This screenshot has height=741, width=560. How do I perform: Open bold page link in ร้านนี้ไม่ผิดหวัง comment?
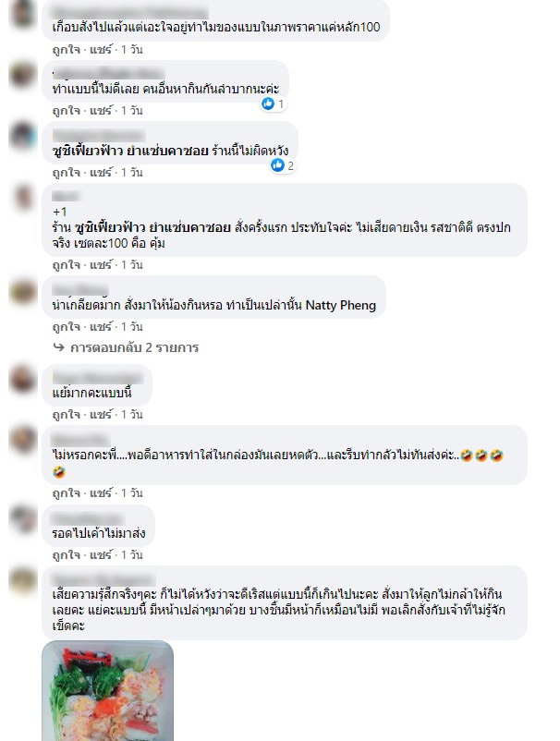[130, 152]
